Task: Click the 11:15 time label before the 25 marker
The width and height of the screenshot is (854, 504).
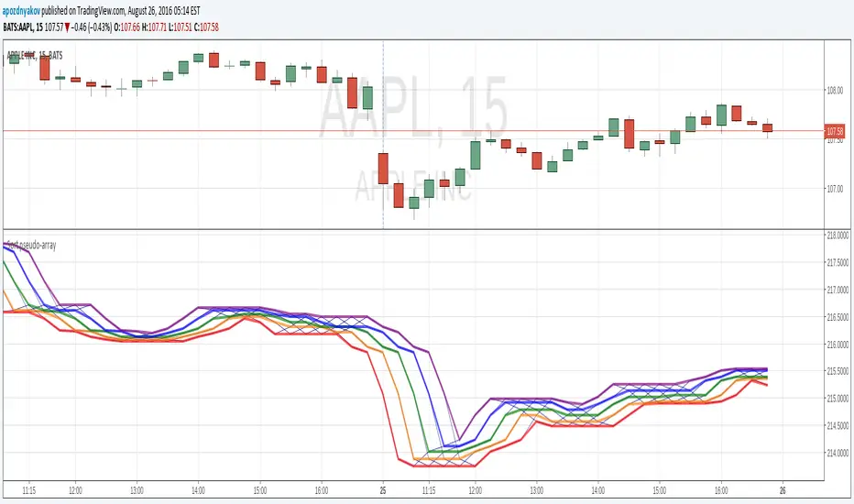Action: pos(29,490)
